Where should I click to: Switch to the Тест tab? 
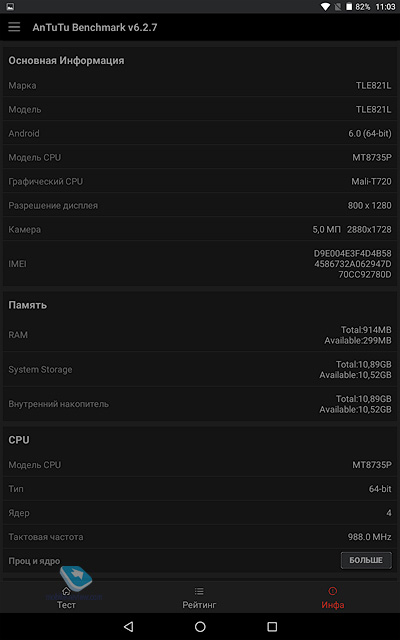click(66, 598)
